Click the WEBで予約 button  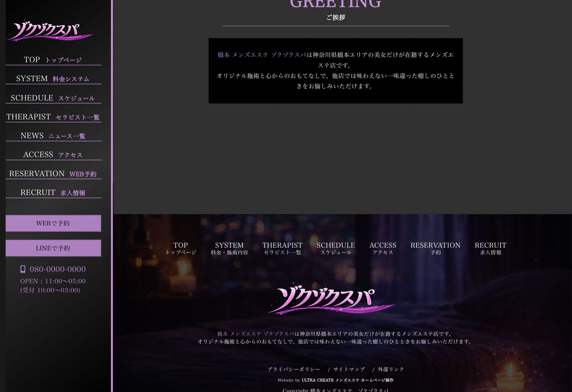(x=53, y=223)
